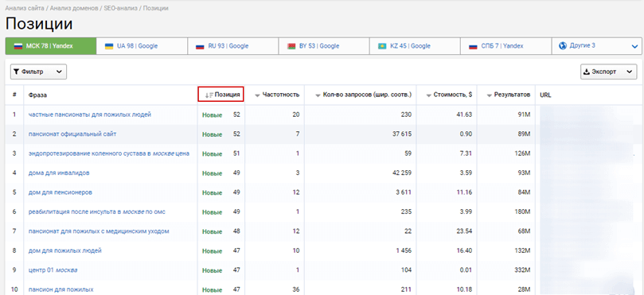644x295 pixels.
Task: Sort by Позиция column header
Action: [x=221, y=95]
